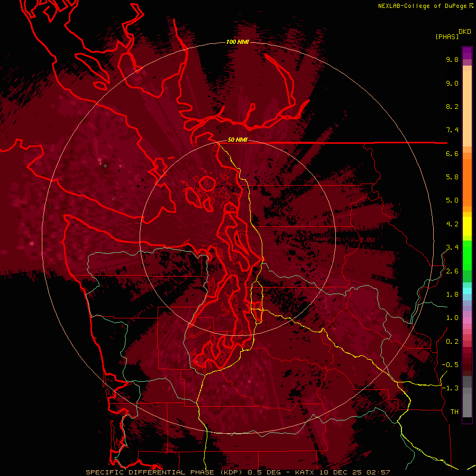This screenshot has height=476, width=476.
Task: Select the -1.3 value on the scale
Action: tap(450, 388)
